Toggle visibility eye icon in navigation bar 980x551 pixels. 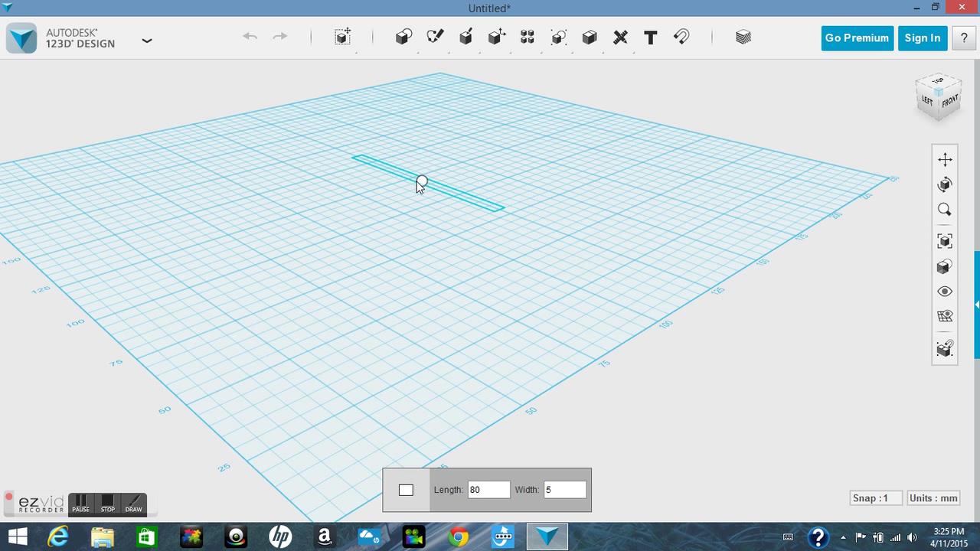tap(945, 292)
